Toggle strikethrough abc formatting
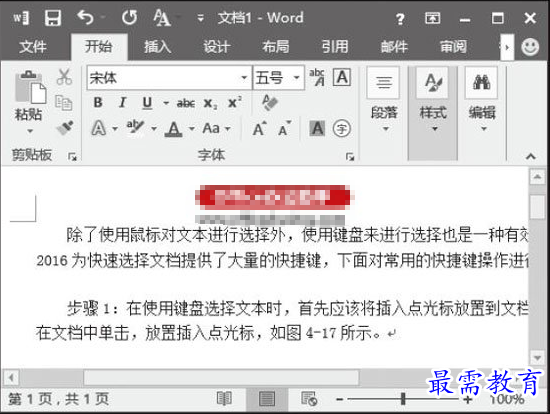This screenshot has height=414, width=550. click(x=186, y=103)
